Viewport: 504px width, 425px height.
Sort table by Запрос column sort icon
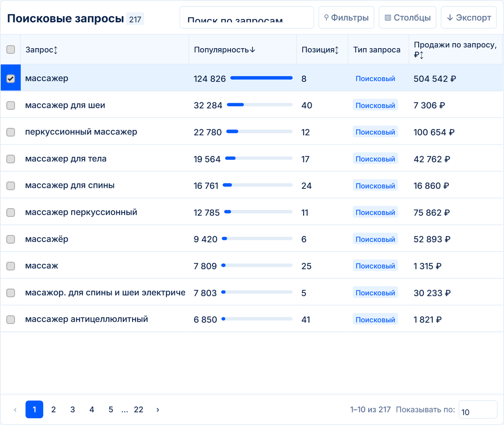55,50
